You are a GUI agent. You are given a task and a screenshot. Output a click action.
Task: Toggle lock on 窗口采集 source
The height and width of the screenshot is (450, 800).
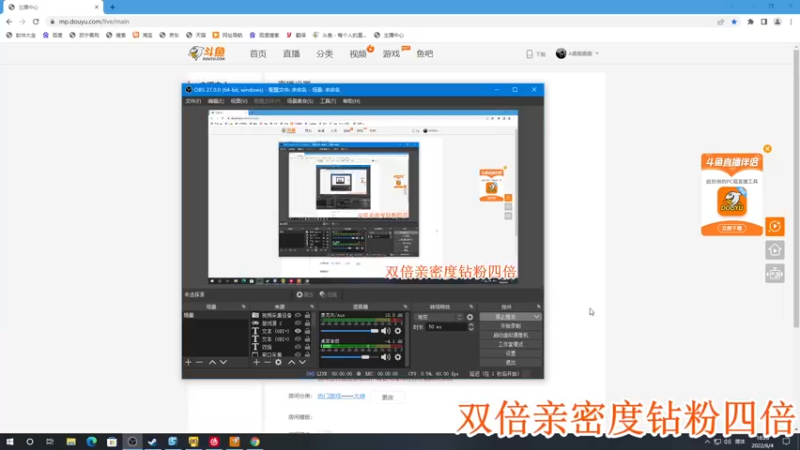click(307, 355)
